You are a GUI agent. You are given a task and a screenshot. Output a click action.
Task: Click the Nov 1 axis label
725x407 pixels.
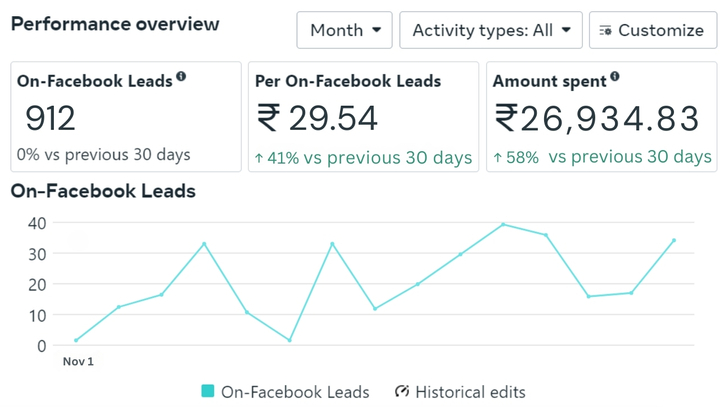78,361
